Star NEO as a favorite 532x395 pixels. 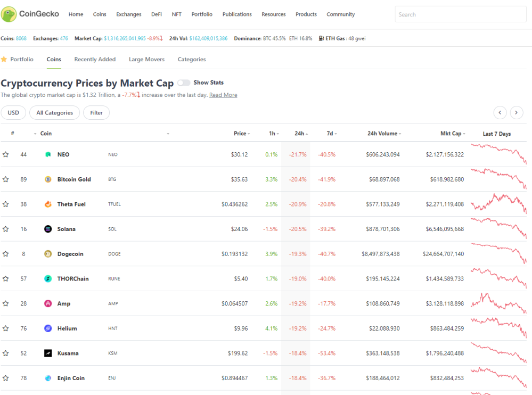[6, 154]
